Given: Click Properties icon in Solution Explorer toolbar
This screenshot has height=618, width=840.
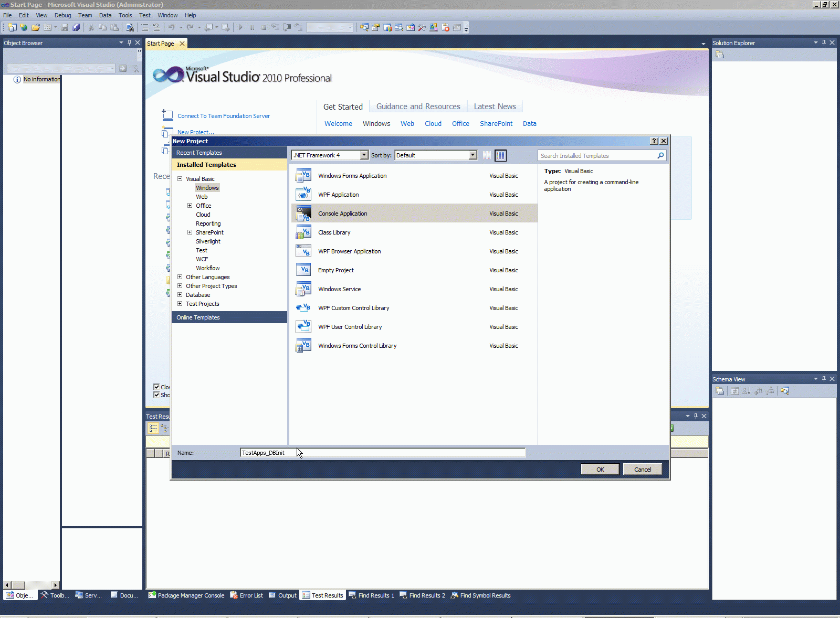Looking at the screenshot, I should click(x=720, y=55).
